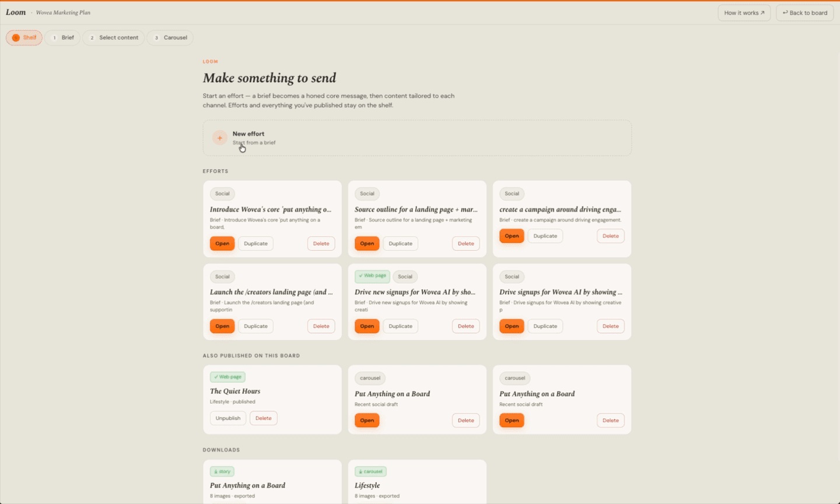The height and width of the screenshot is (504, 840).
Task: Duplicate the "Introduce Wovea's core" effort
Action: coord(256,243)
